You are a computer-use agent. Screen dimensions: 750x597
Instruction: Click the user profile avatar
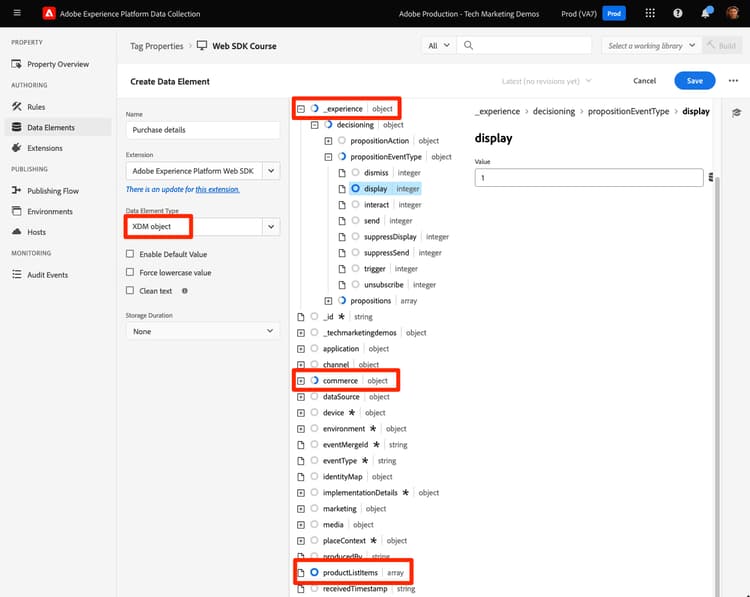pyautogui.click(x=732, y=13)
